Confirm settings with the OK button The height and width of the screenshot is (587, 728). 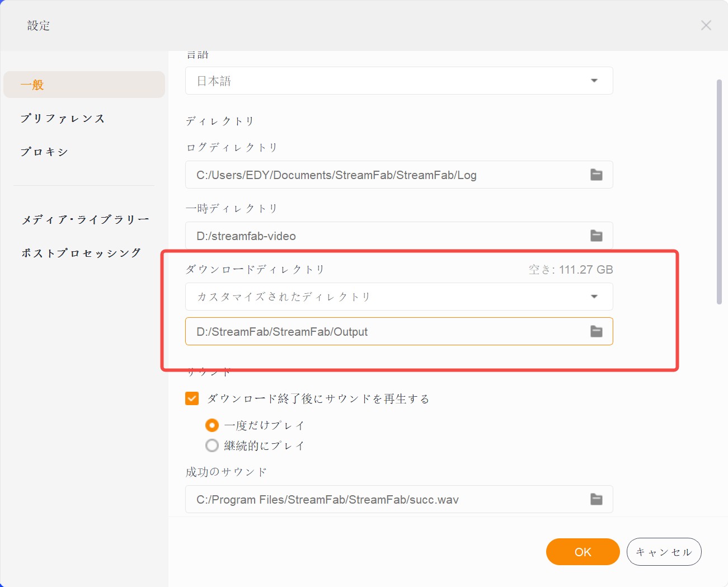click(583, 552)
